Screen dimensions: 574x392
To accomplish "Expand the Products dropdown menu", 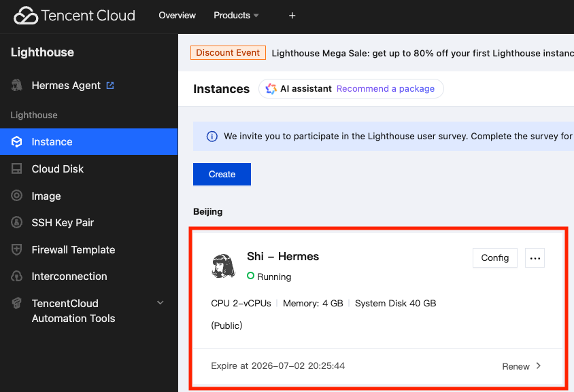I will 236,16.
